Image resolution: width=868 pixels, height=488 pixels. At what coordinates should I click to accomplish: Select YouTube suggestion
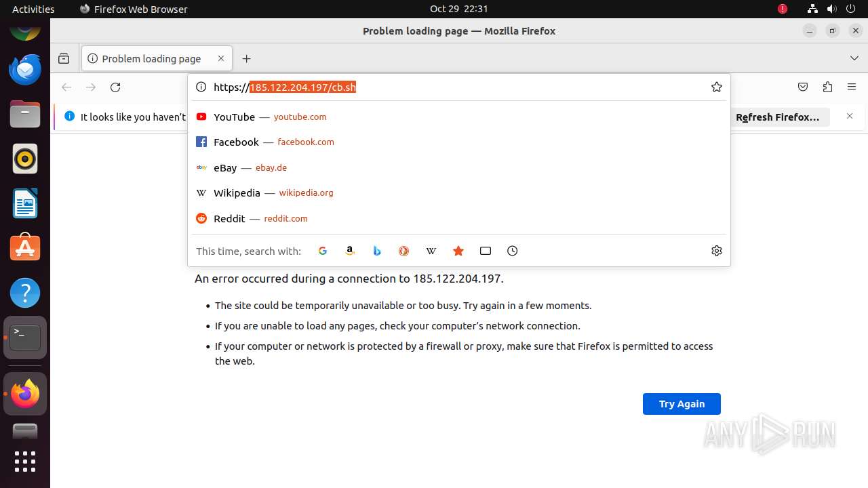pyautogui.click(x=458, y=117)
